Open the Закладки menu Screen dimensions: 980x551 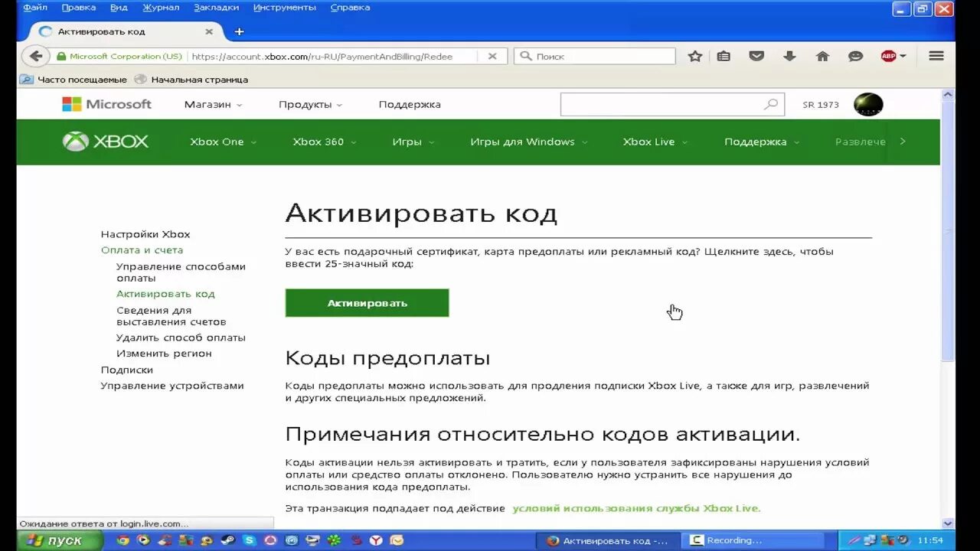(217, 7)
